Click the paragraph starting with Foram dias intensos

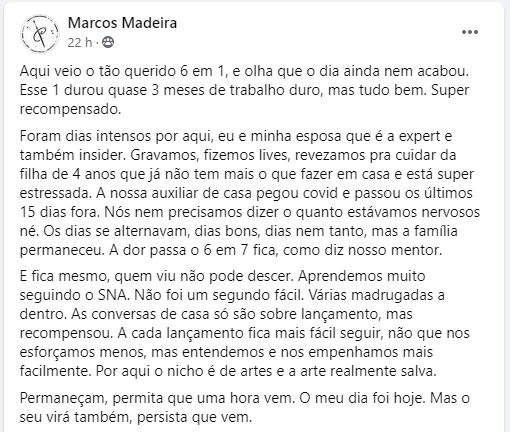[x=250, y=193]
